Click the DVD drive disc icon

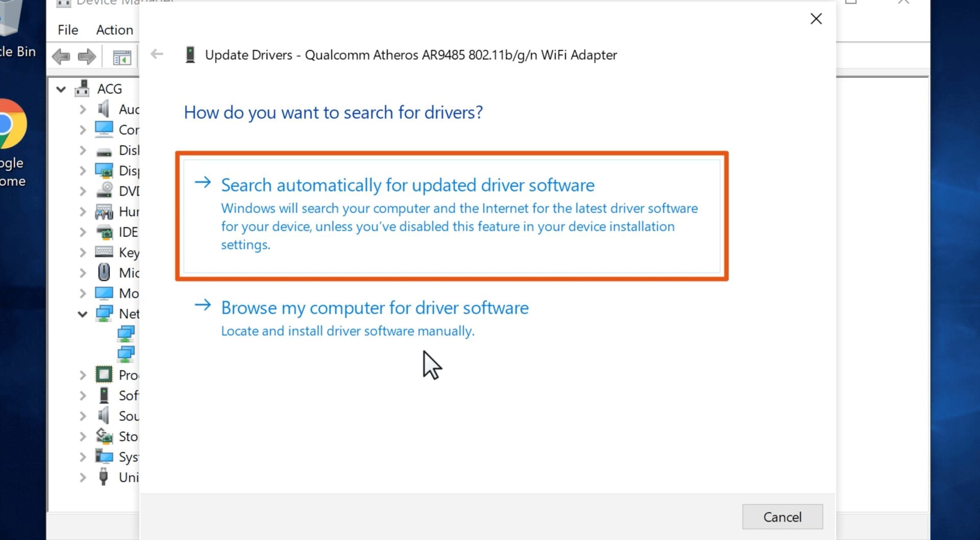click(105, 190)
